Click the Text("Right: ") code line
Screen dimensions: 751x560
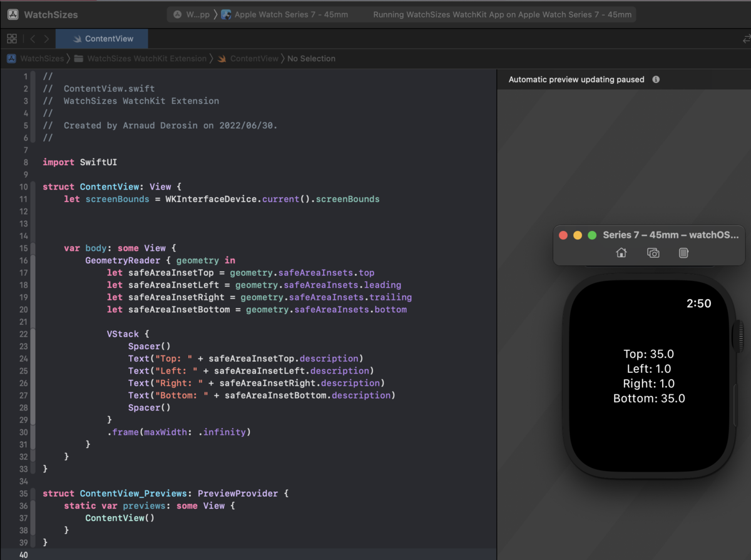point(256,383)
